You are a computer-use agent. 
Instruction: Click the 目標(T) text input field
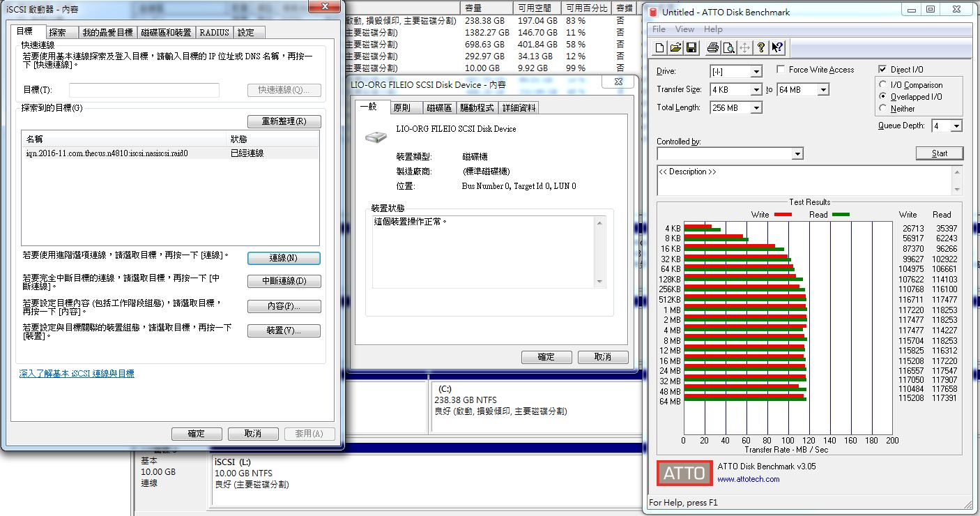click(x=144, y=90)
